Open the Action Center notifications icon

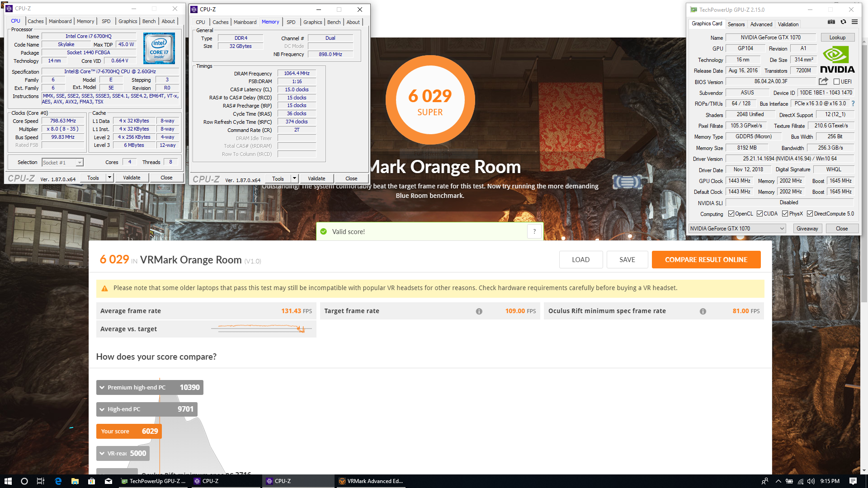click(853, 481)
